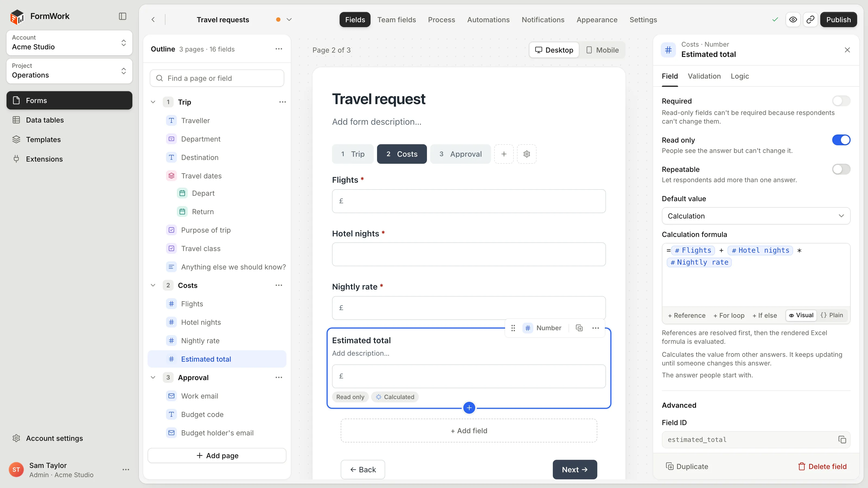This screenshot has height=488, width=868.
Task: Copy the form share link icon
Action: coord(810,20)
